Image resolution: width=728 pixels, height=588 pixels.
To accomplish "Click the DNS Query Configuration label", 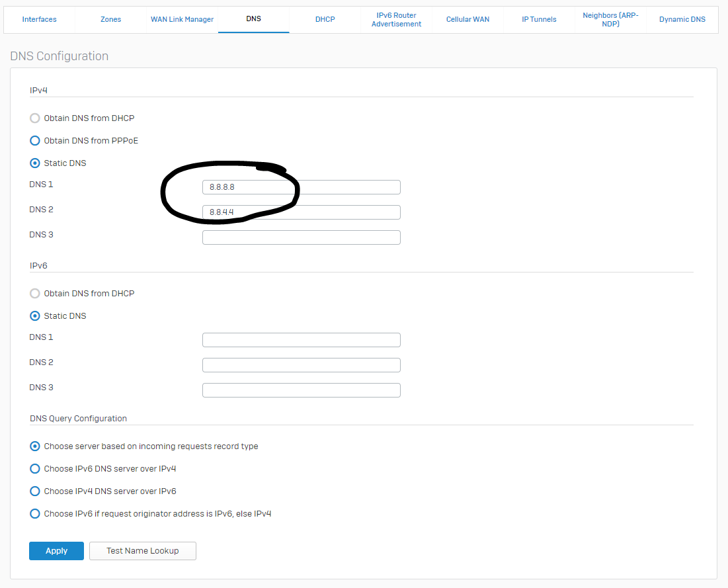I will pyautogui.click(x=79, y=419).
